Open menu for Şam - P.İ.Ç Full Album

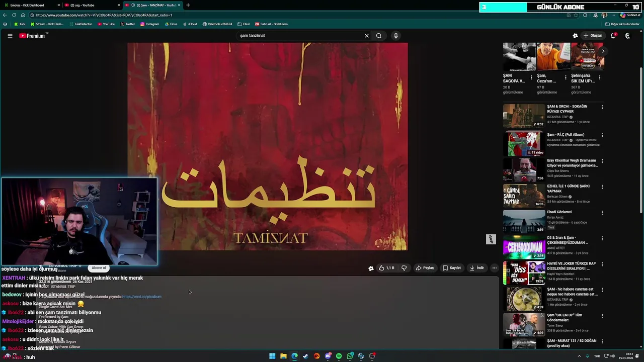(x=602, y=135)
